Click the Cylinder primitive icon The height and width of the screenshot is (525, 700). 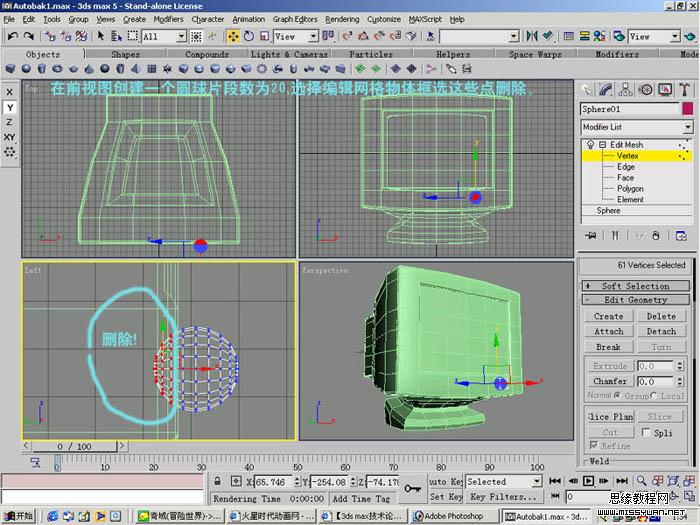pos(42,69)
